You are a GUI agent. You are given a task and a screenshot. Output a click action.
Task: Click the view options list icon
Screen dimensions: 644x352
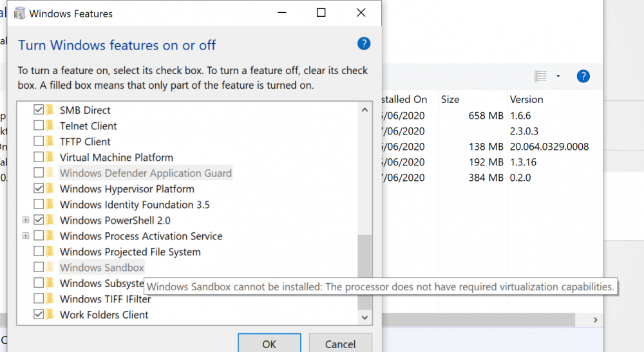540,76
